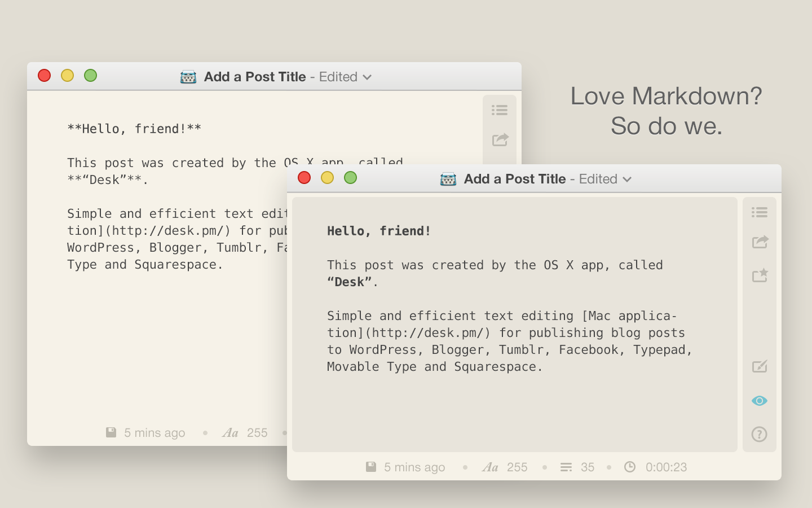Open the list icon in front window sidebar
Screen dimensions: 812x508
click(760, 212)
